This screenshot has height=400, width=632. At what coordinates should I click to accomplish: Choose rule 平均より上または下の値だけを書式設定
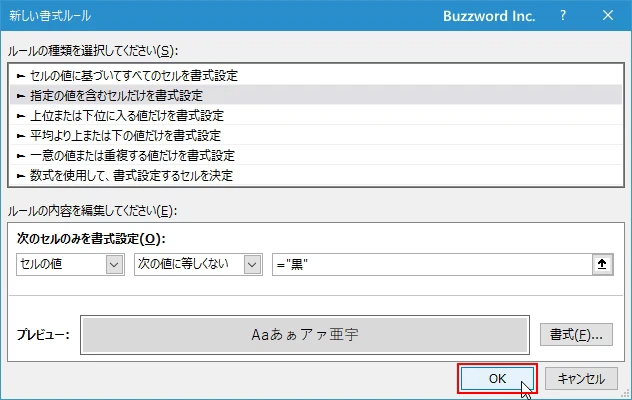pyautogui.click(x=316, y=135)
